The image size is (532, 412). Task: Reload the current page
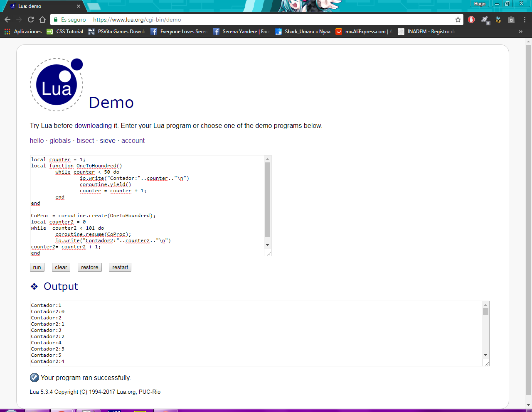(x=30, y=19)
